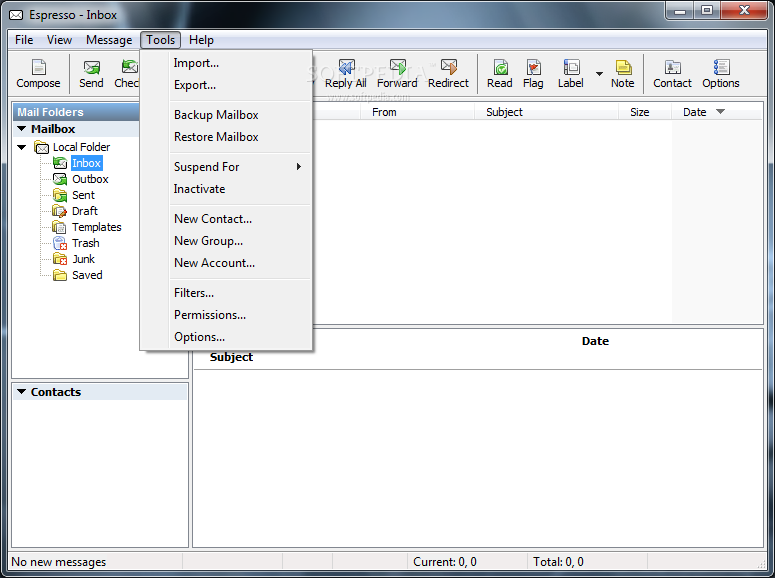Expand the Suspend For submenu
Viewport: 775px width, 578px height.
click(x=240, y=167)
